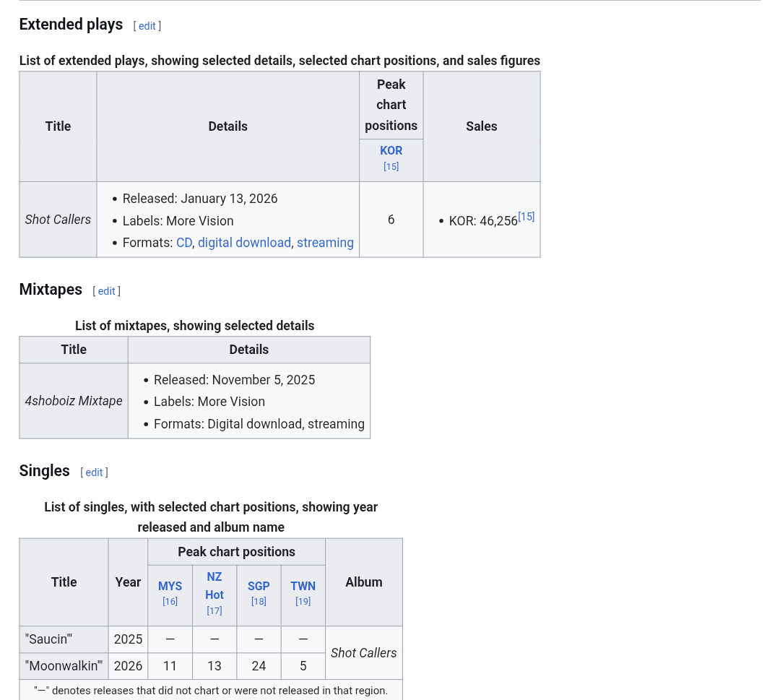The height and width of the screenshot is (700, 780).
Task: Click the 2025 year cell for Saucin'
Action: tap(128, 639)
